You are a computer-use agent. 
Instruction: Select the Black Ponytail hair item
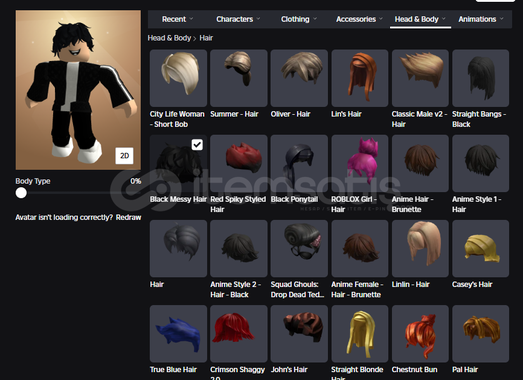pos(299,163)
